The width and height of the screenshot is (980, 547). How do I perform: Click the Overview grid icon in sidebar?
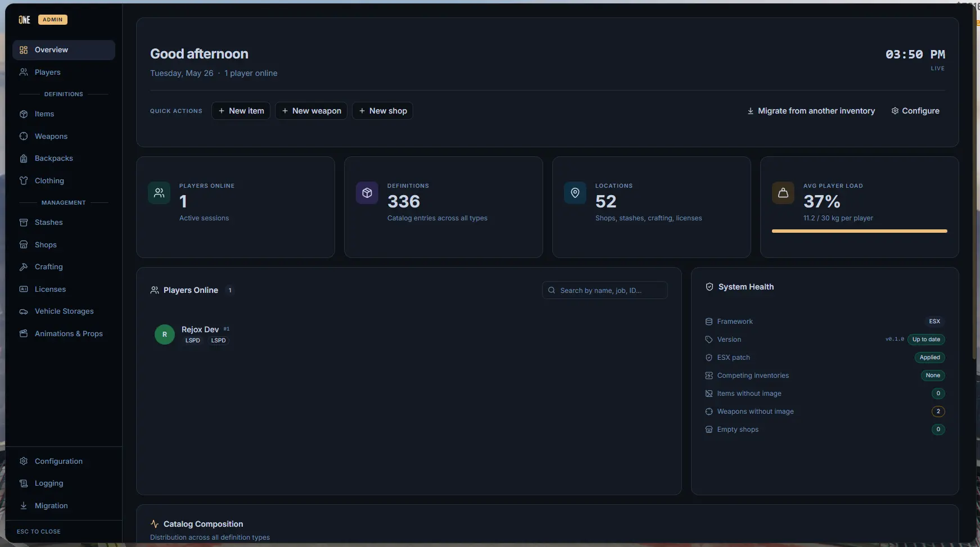click(x=24, y=50)
